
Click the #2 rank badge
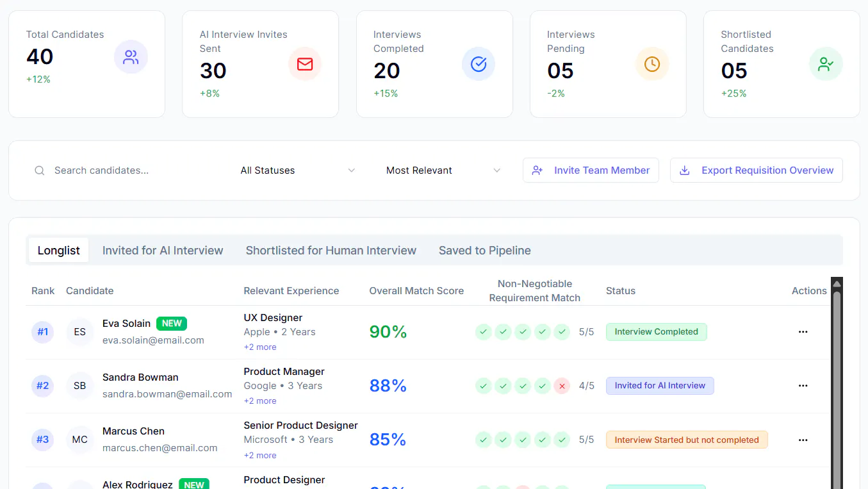pyautogui.click(x=42, y=386)
